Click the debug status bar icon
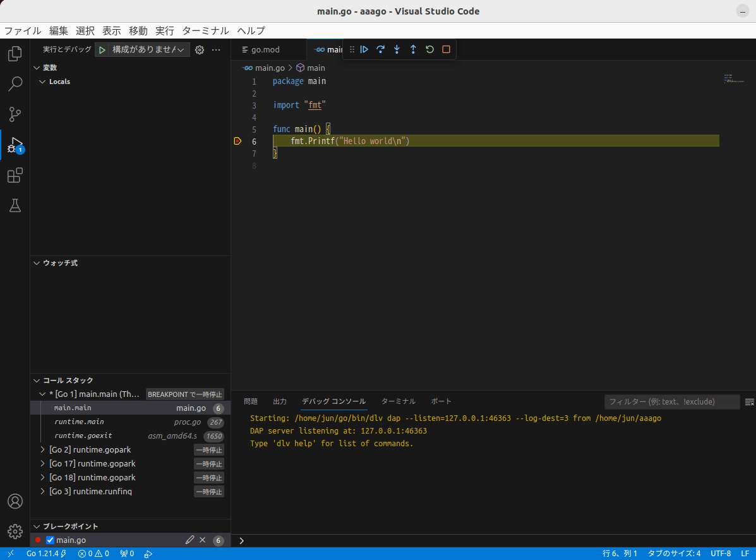 (148, 554)
